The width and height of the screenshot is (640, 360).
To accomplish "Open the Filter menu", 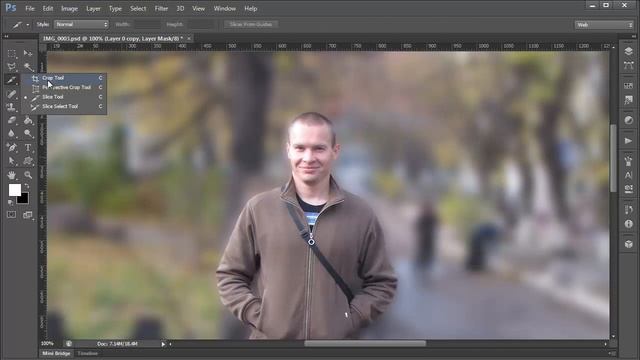I will tap(161, 9).
